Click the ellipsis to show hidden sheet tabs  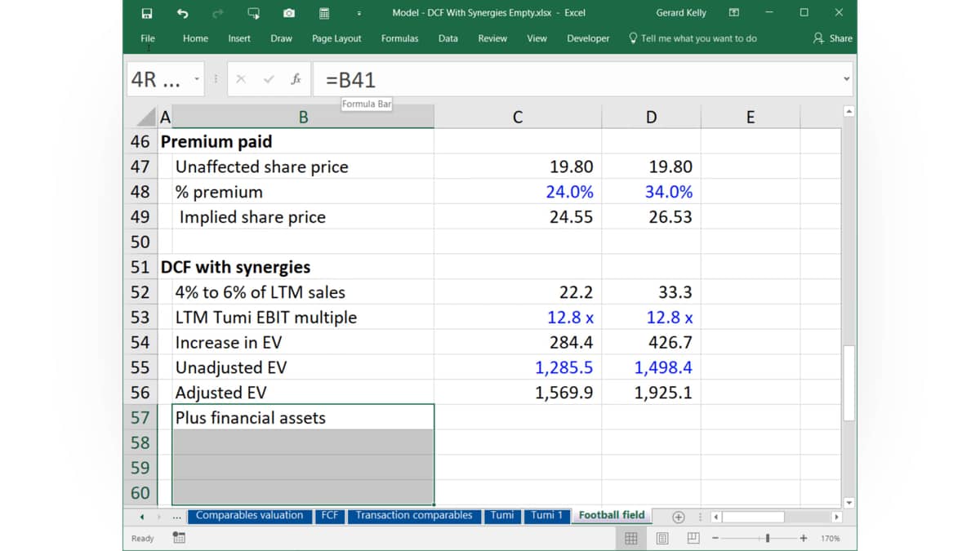pos(176,517)
